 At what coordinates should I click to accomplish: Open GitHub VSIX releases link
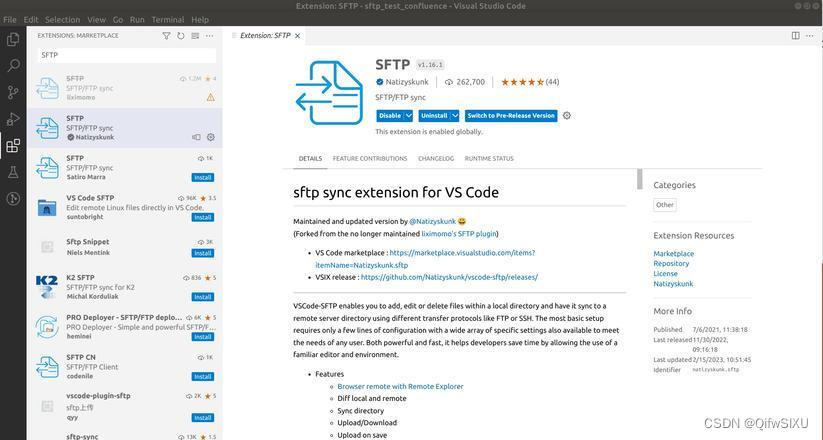pos(449,277)
